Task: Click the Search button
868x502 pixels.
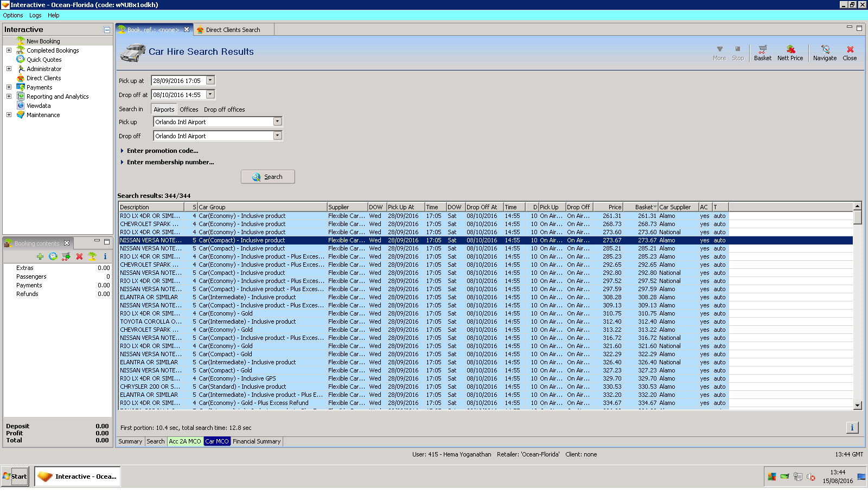Action: coord(268,177)
